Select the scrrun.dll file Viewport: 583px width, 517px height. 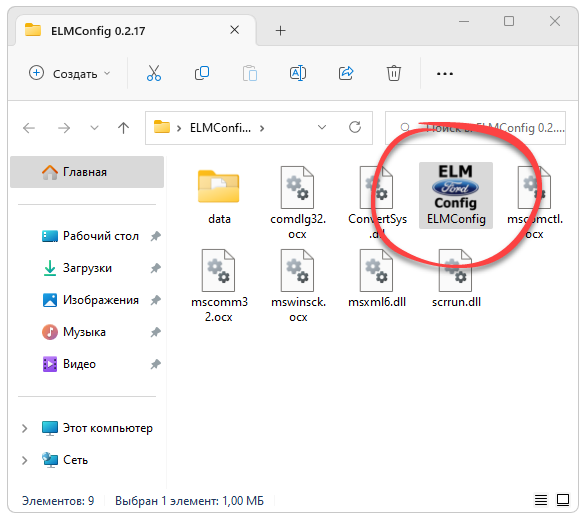pyautogui.click(x=456, y=279)
